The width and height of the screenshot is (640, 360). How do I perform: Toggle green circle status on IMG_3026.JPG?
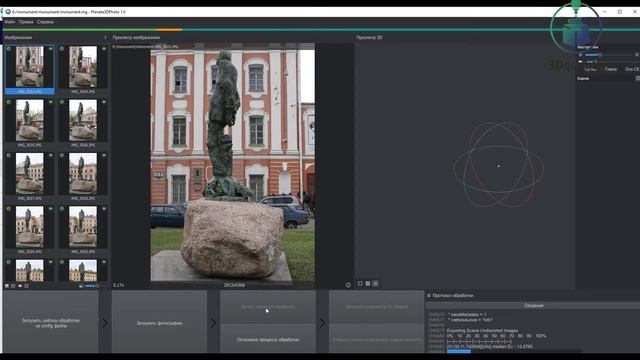[x=62, y=102]
